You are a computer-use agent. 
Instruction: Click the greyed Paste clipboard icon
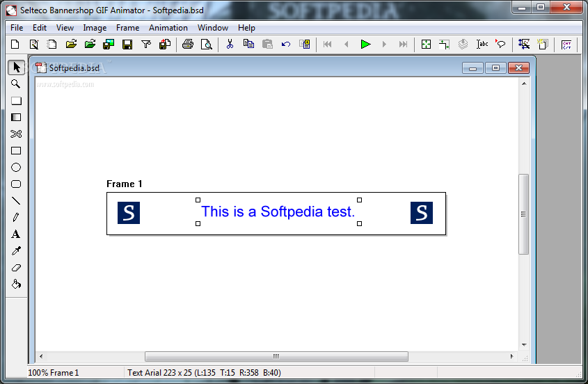pos(267,45)
